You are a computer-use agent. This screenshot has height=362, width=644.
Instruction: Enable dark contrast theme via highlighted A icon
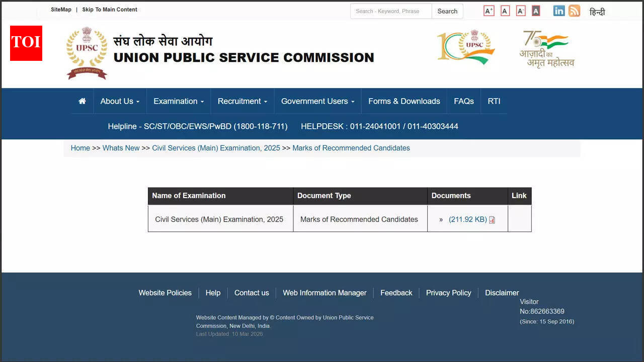tap(535, 10)
